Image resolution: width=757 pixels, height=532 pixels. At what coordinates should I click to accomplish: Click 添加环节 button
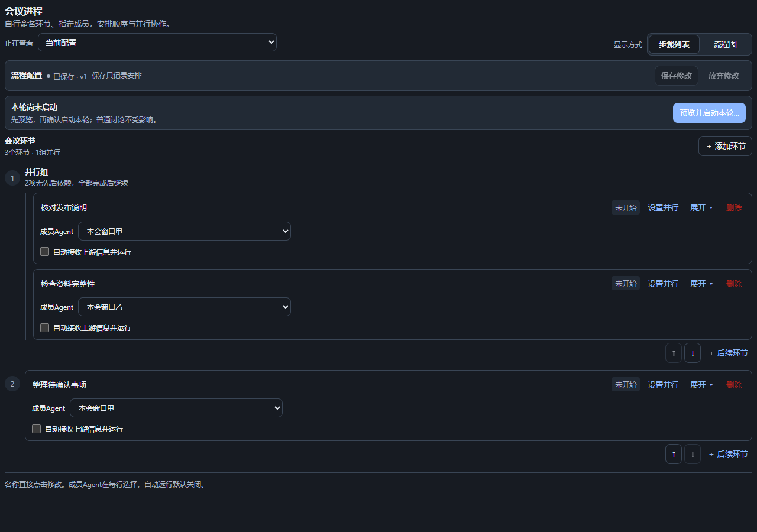pos(725,146)
